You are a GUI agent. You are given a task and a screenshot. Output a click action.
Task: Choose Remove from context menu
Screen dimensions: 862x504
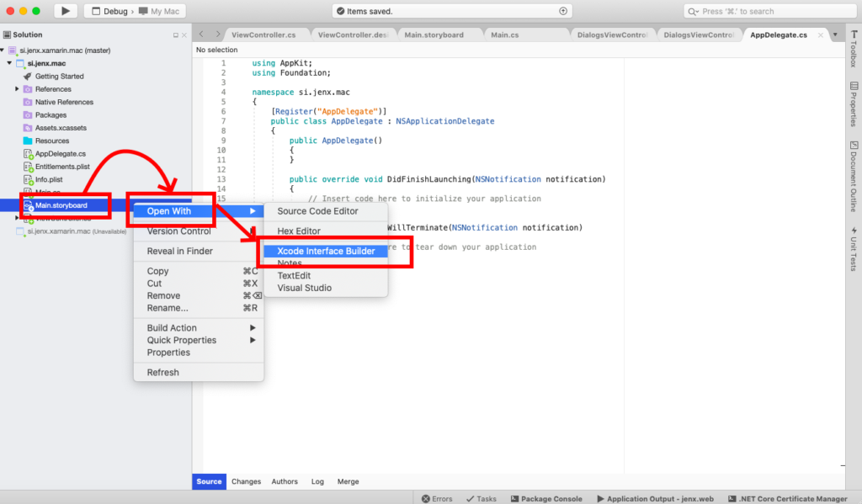(x=199, y=295)
